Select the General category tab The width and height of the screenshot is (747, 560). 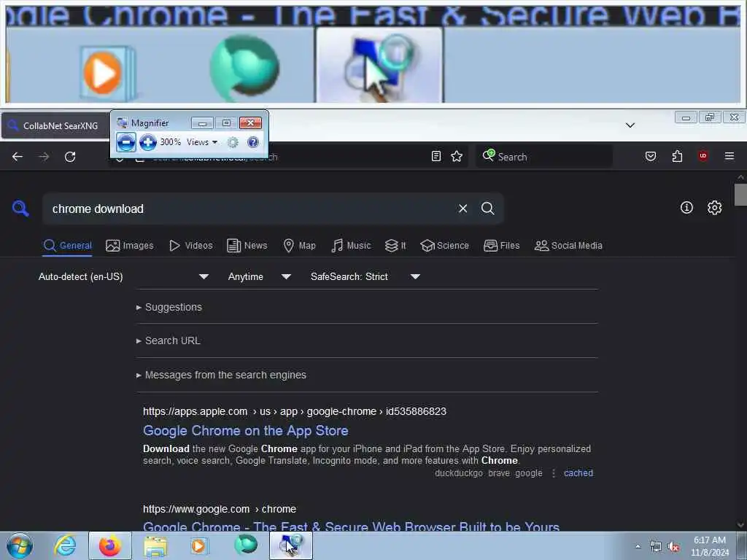click(67, 246)
